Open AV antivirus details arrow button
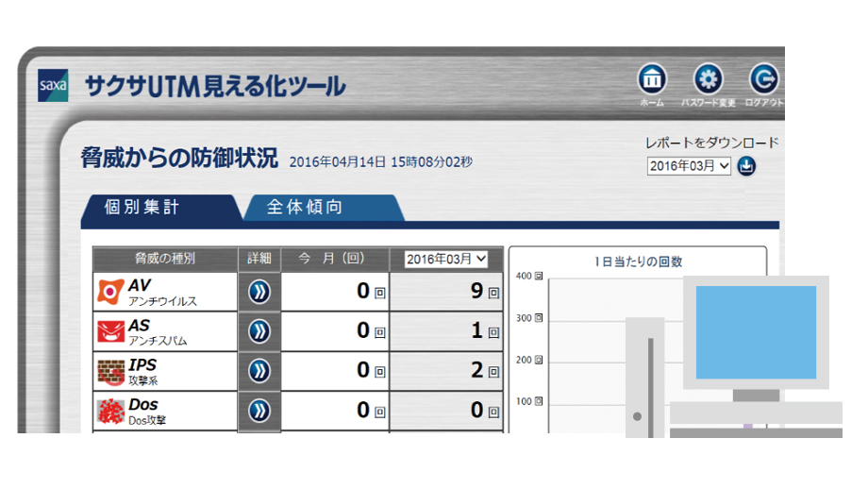The width and height of the screenshot is (868, 489). (x=259, y=292)
